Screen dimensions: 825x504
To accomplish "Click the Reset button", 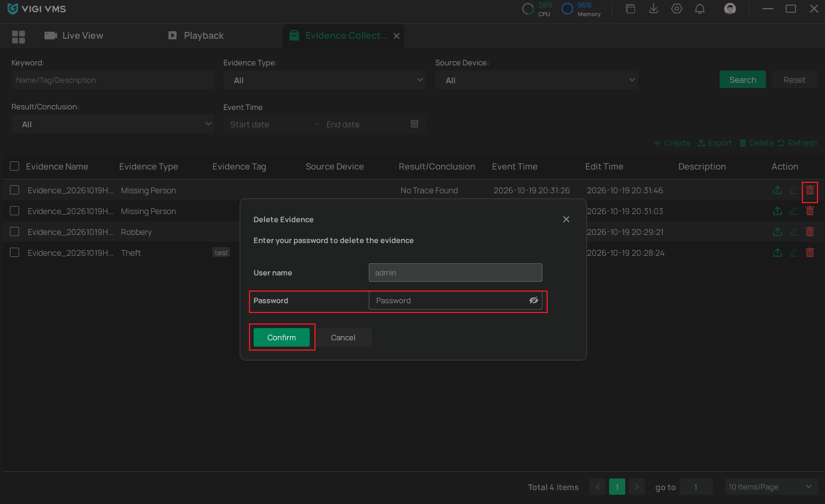I will pos(794,80).
